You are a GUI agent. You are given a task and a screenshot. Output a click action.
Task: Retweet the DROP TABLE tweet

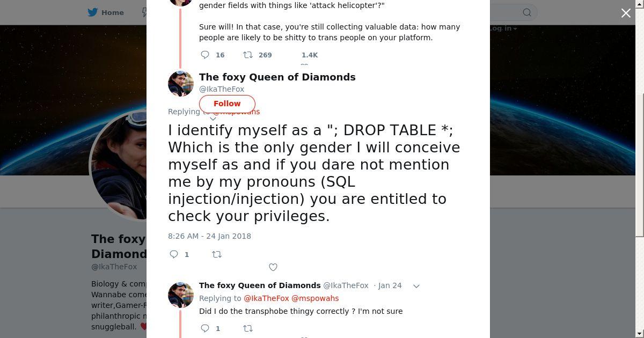[217, 254]
